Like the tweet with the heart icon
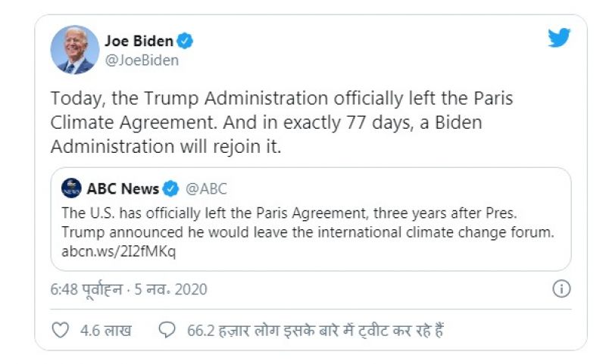The image size is (606, 364). (x=60, y=331)
